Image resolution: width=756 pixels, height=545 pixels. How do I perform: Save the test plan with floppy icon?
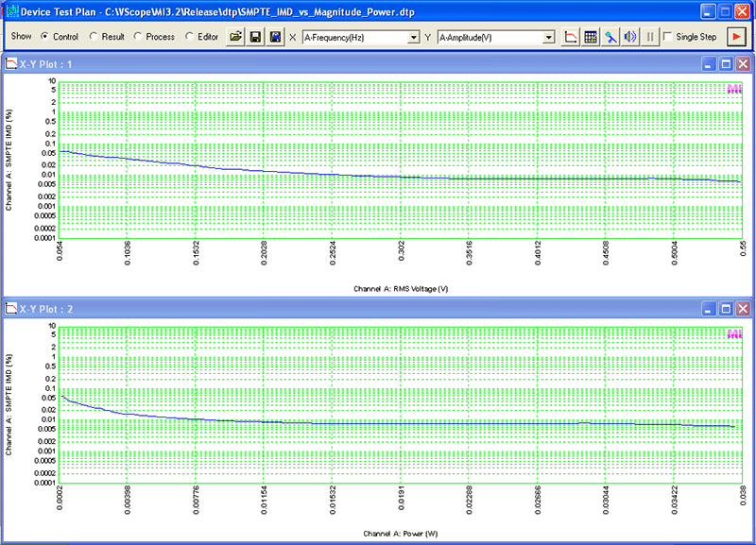click(x=255, y=37)
